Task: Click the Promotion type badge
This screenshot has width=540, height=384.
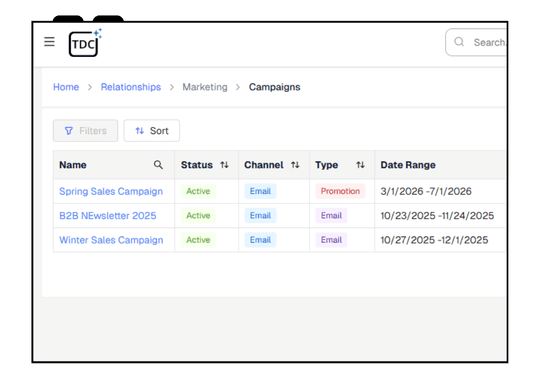Action: [340, 191]
